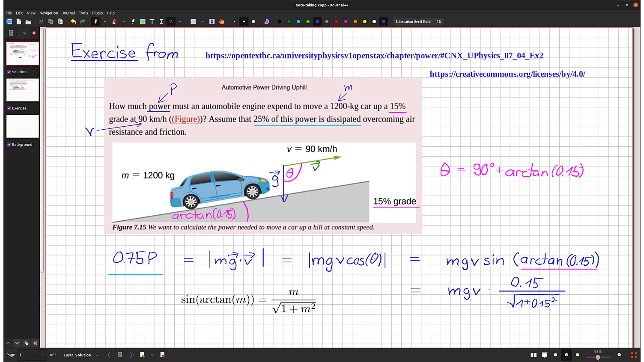644x362 pixels.
Task: Select the Text tool
Action: 152,21
